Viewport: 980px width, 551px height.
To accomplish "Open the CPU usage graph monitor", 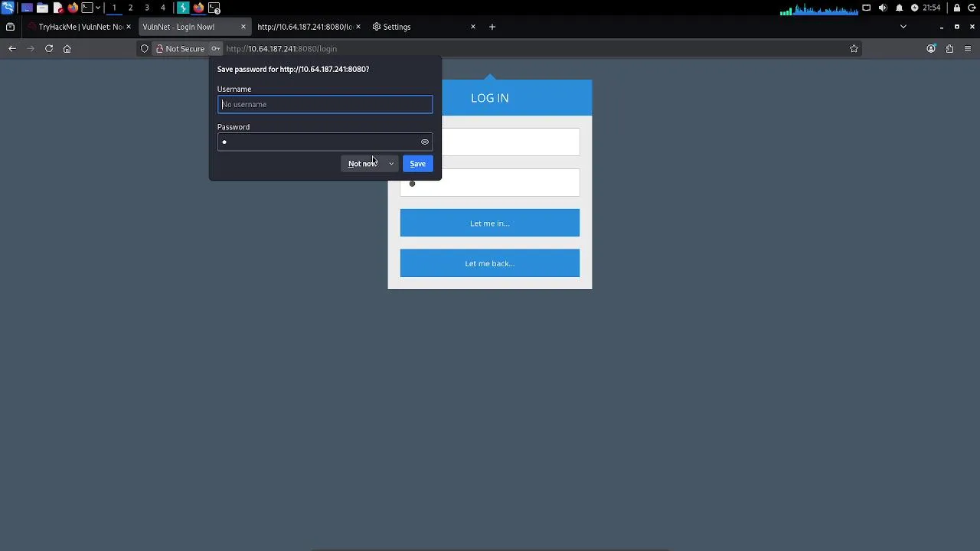I will click(818, 8).
